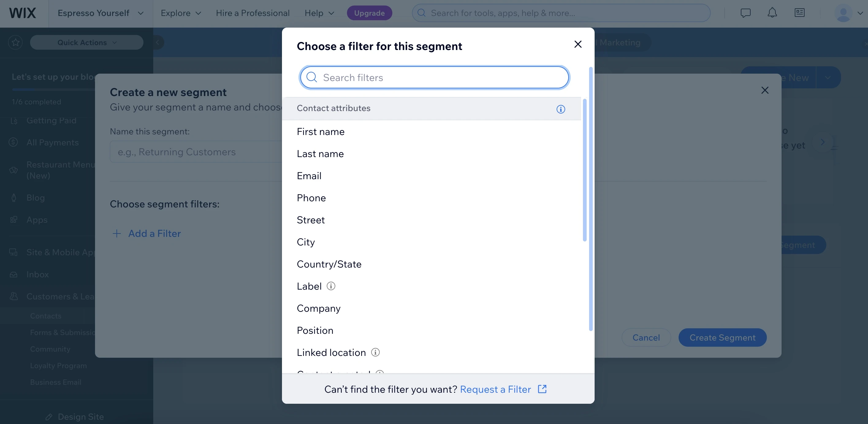Screen dimensions: 868x424
Task: Select the First name filter
Action: (321, 132)
